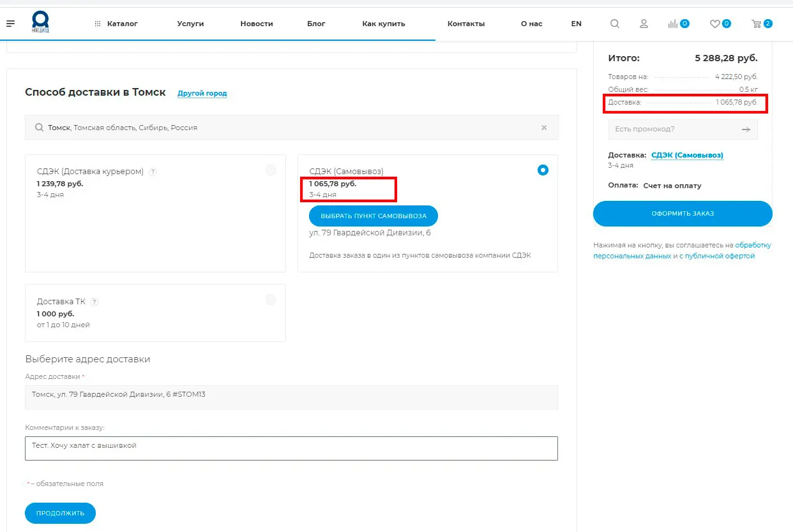Clear the city field with X icon

(x=544, y=128)
